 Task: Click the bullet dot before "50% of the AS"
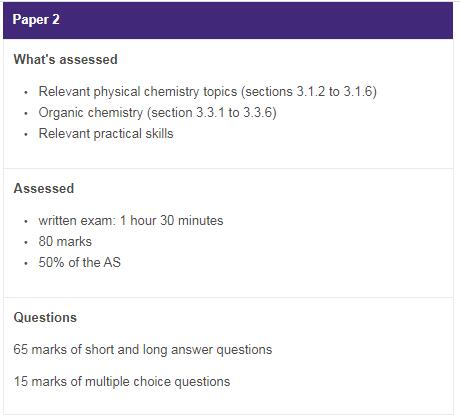(x=26, y=263)
